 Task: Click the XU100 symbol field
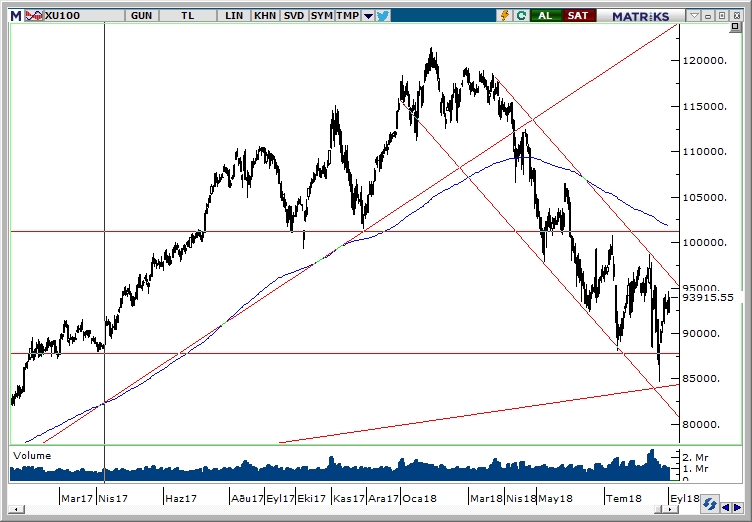point(84,16)
